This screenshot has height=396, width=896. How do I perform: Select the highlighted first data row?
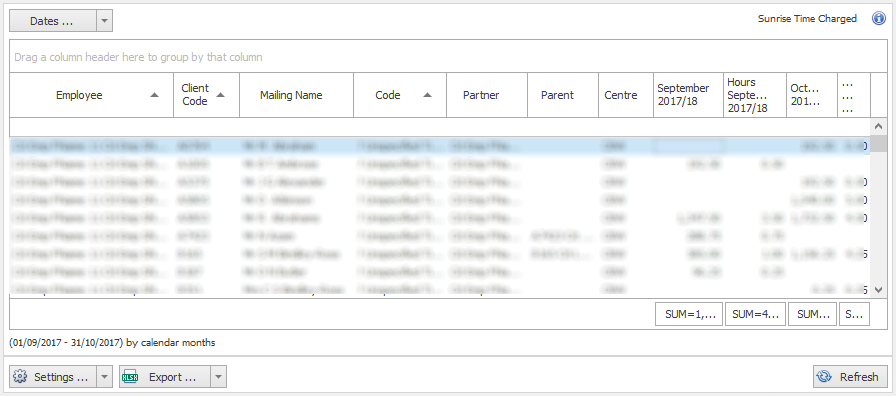pyautogui.click(x=439, y=146)
